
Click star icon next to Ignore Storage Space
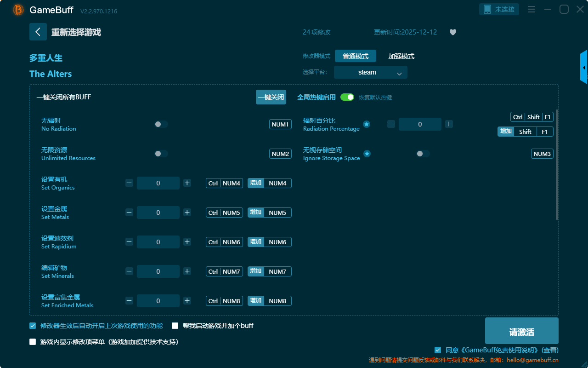(367, 154)
